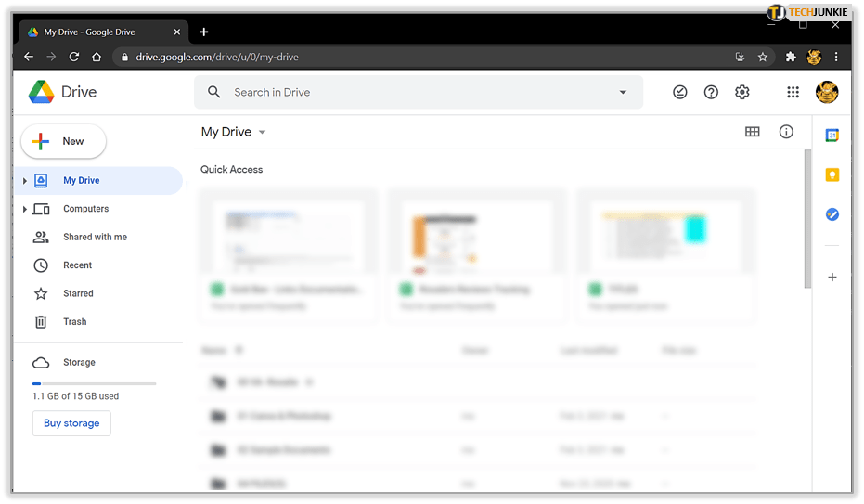Open the Trash section
The image size is (864, 504).
coord(74,321)
